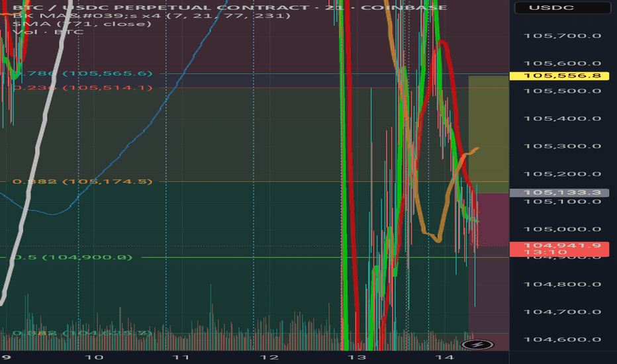Click the 105,300.0 price axis label

tap(562, 146)
